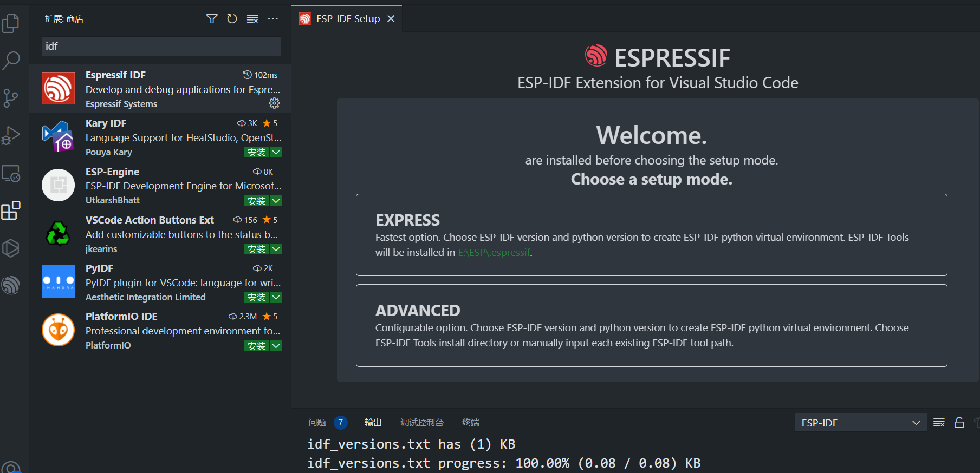980x473 pixels.
Task: Open the Espressif IDF extension entry
Action: [x=160, y=88]
